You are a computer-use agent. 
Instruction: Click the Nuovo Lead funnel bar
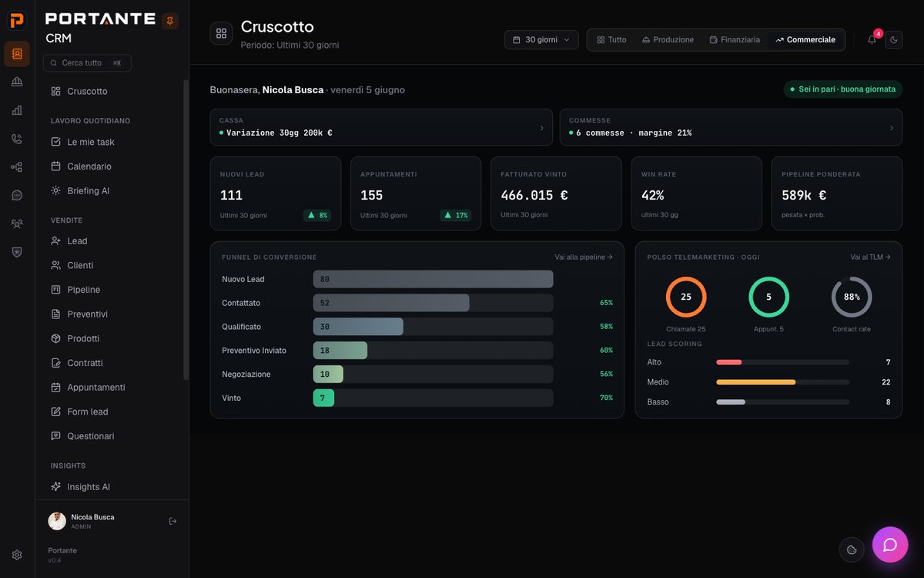tap(433, 279)
